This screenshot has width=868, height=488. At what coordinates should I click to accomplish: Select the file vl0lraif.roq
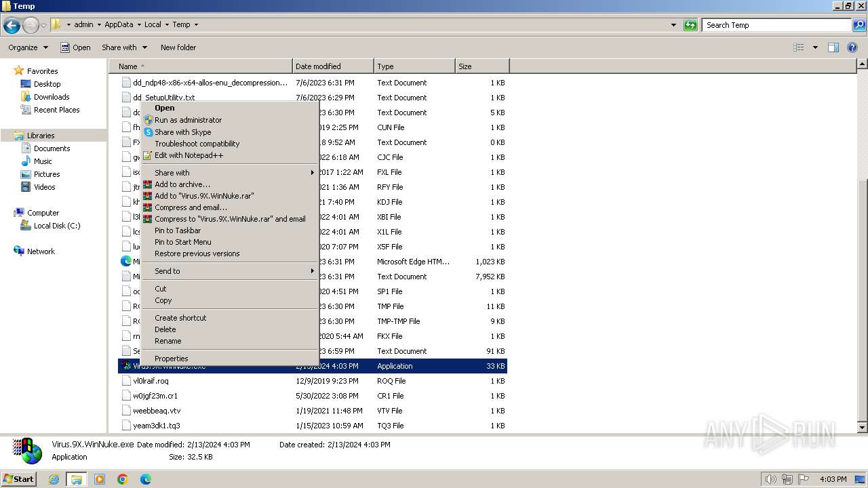(151, 381)
